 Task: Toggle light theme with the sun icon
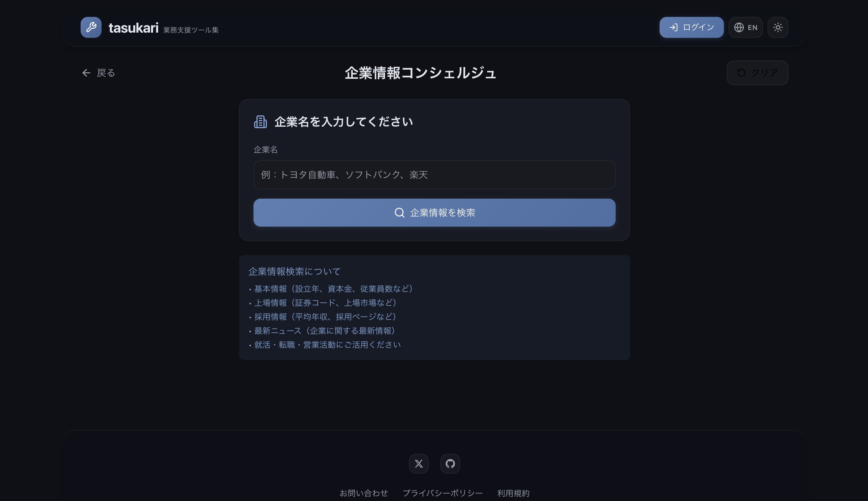click(x=777, y=28)
